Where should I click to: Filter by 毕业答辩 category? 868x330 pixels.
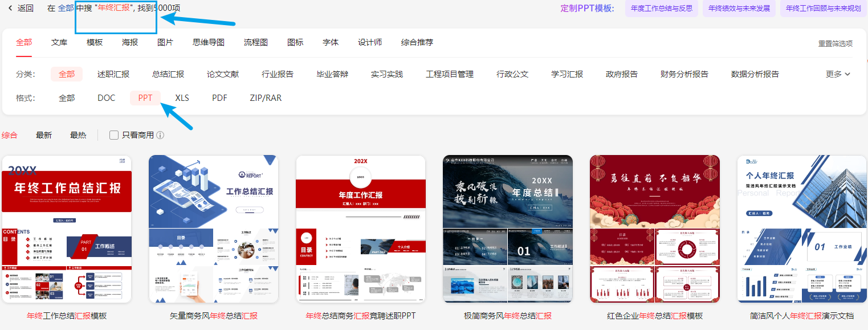point(332,74)
